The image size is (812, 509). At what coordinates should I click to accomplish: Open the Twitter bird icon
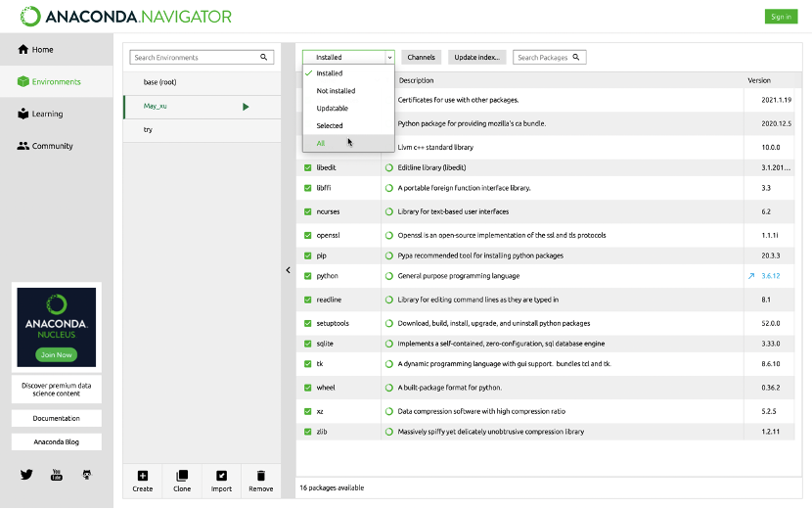[x=26, y=475]
